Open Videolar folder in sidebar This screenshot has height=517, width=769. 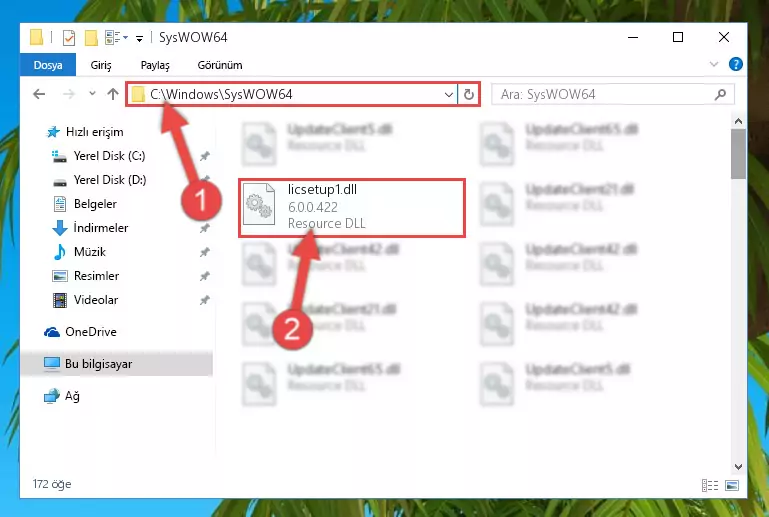96,300
